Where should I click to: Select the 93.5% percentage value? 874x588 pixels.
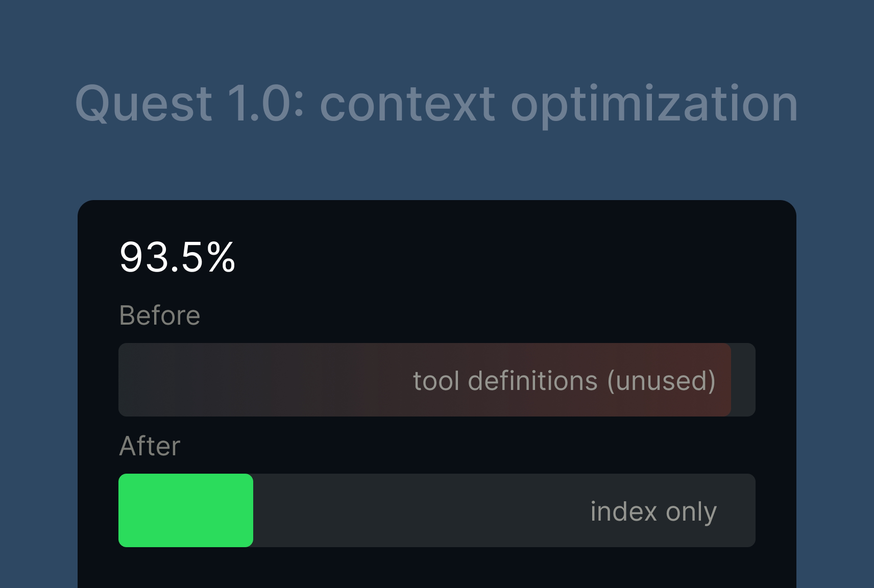177,257
